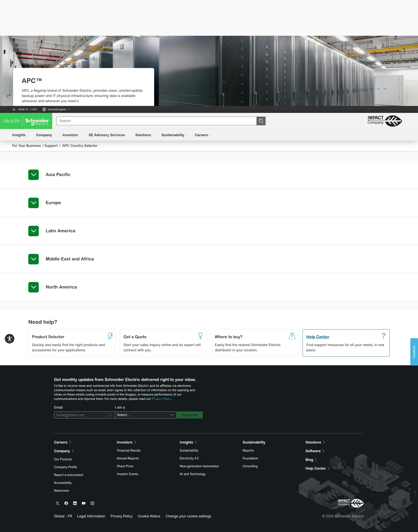Open the Sustainability navigation menu
Screen dimensions: 418x532
(x=174, y=135)
